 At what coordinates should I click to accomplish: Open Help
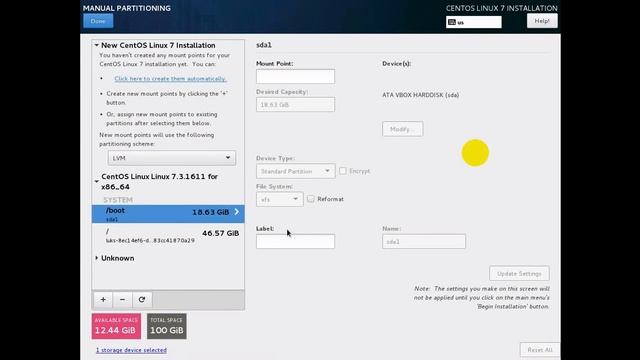pos(542,21)
